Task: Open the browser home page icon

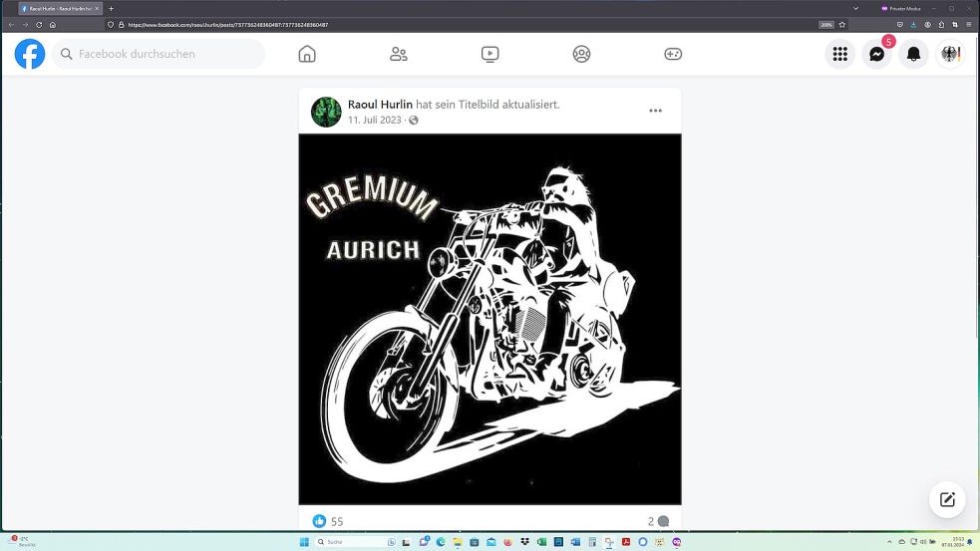Action: pyautogui.click(x=53, y=25)
